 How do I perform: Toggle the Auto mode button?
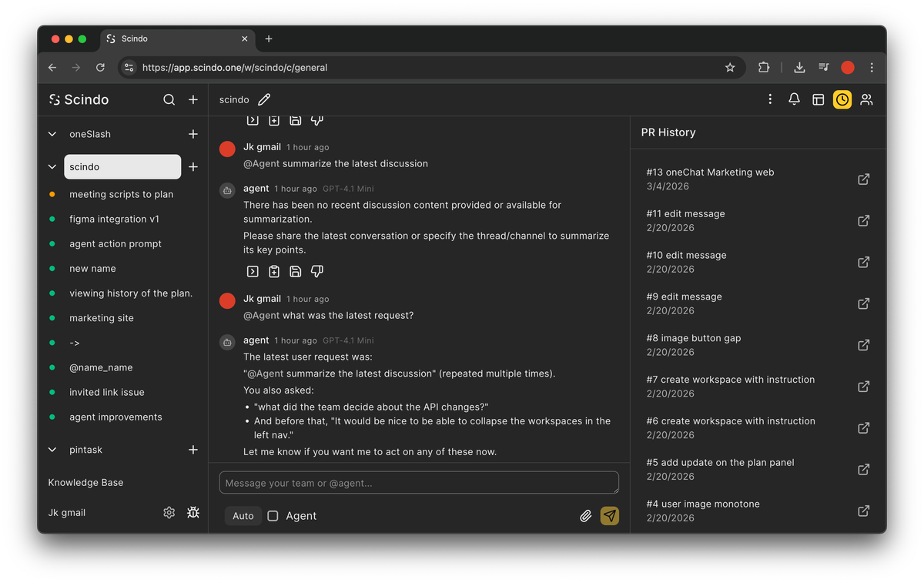[x=243, y=516]
